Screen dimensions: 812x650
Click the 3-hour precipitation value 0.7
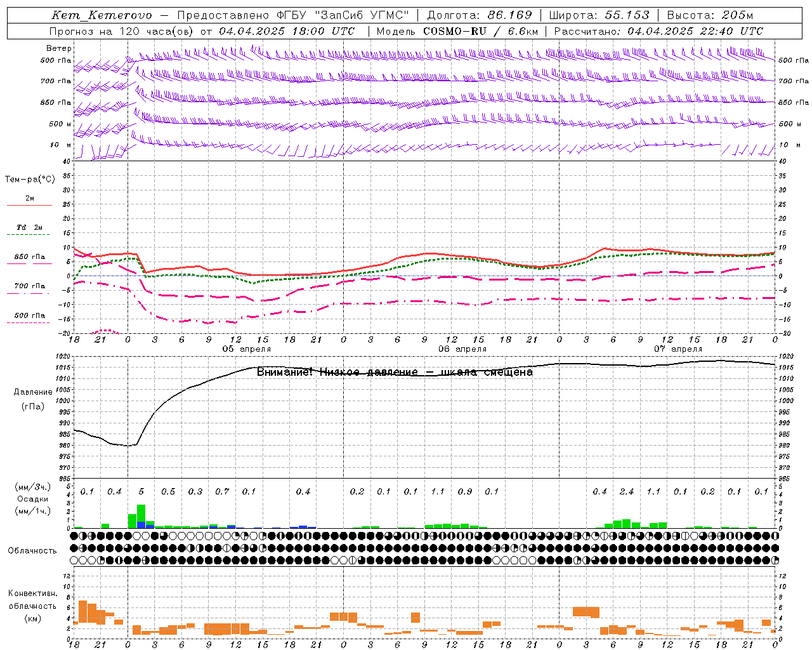(222, 491)
